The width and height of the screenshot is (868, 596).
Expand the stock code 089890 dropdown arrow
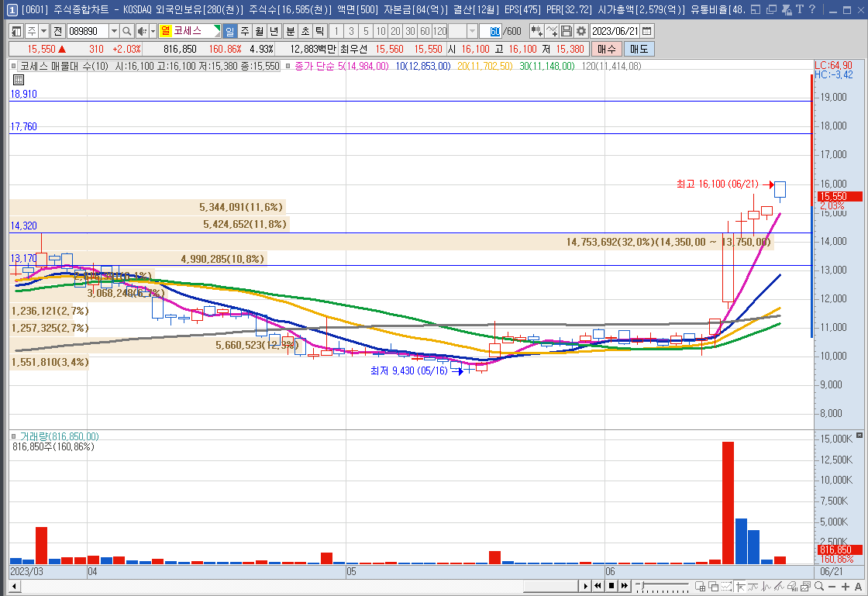click(x=114, y=31)
